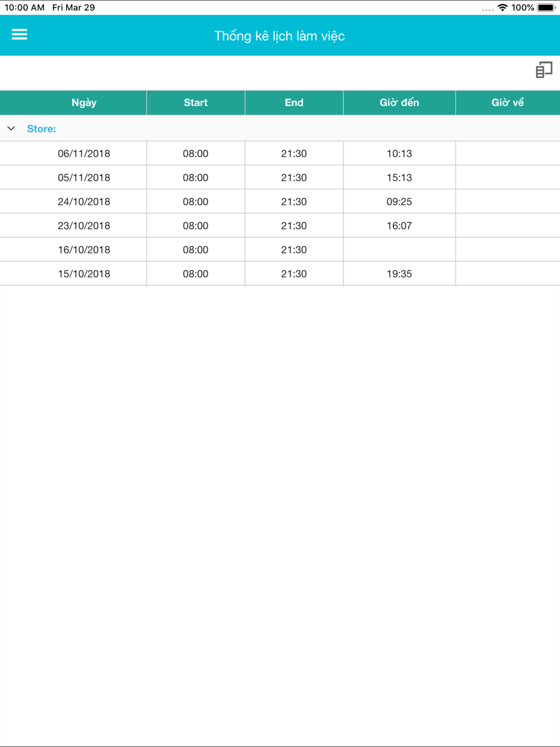Select the row dated 16/10/2018
This screenshot has width=560, height=747.
tap(84, 250)
